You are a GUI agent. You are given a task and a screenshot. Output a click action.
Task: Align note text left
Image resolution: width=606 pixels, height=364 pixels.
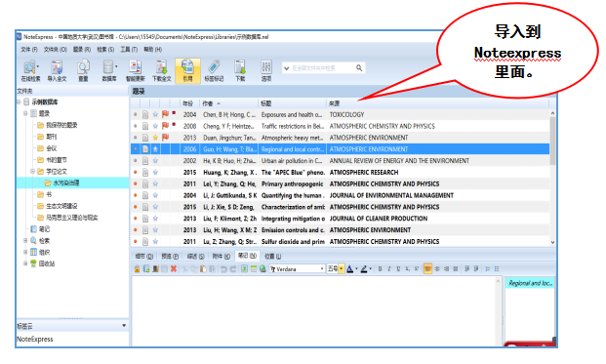427,269
